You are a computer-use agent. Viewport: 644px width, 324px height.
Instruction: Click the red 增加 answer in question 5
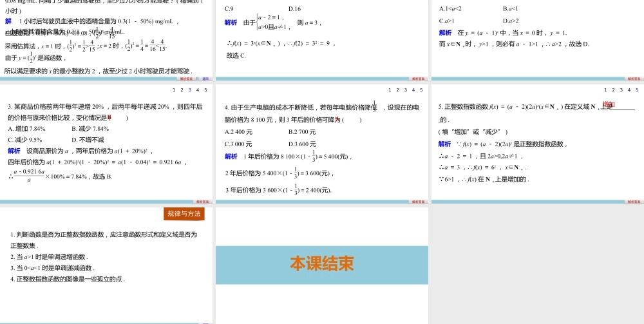pyautogui.click(x=609, y=105)
